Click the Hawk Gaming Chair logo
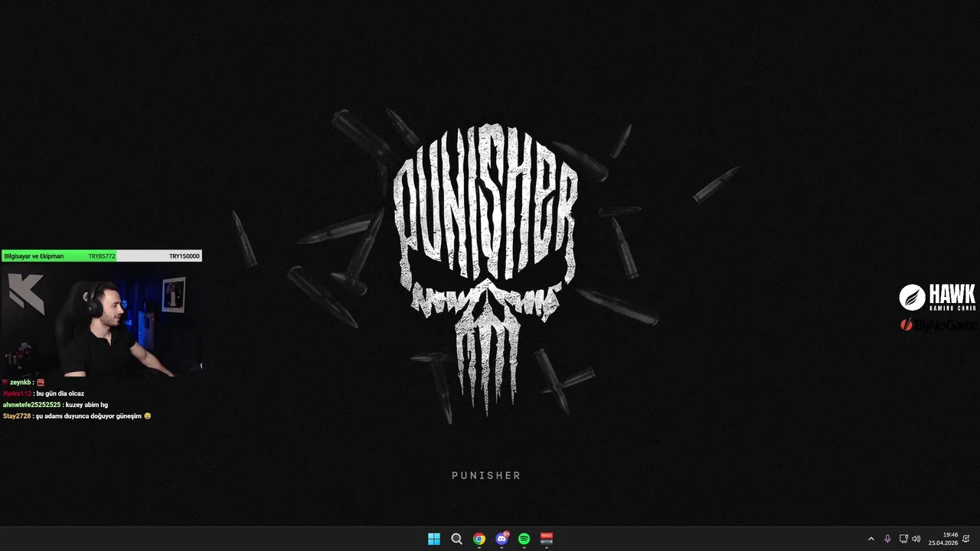This screenshot has height=551, width=980. 937,298
